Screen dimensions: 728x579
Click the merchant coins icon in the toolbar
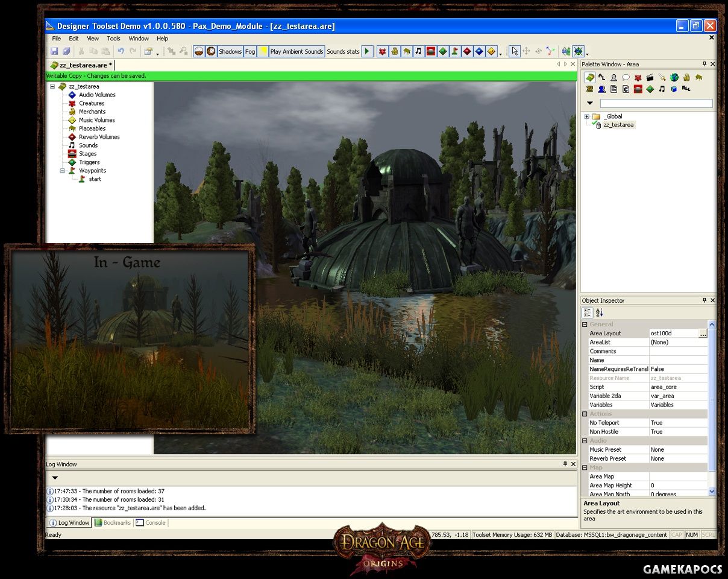pyautogui.click(x=394, y=52)
